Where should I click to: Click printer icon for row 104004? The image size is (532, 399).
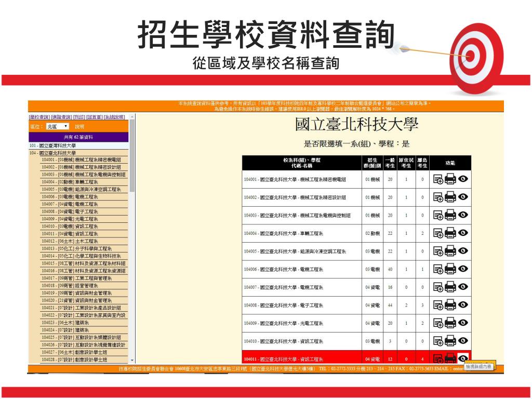click(450, 233)
